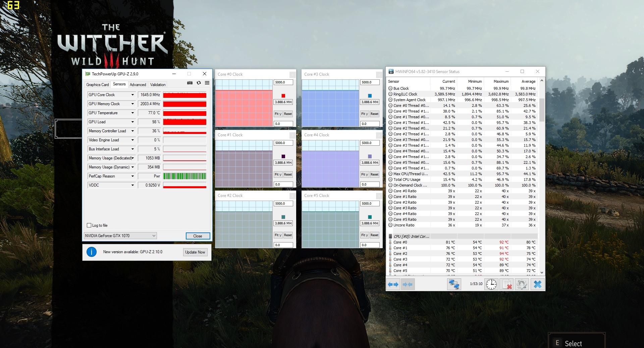Open HWiNFO sensor settings gear icon
Viewport: 644px width, 348px height.
click(x=522, y=284)
